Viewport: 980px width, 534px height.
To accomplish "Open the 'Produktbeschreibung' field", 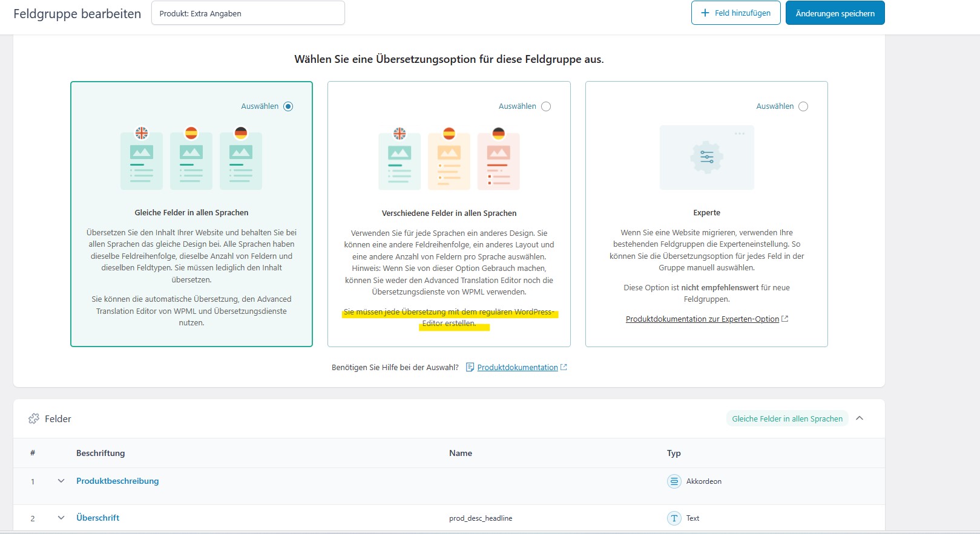I will pos(117,481).
